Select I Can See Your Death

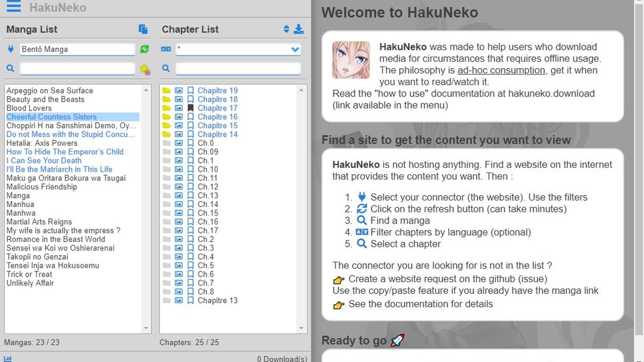44,160
